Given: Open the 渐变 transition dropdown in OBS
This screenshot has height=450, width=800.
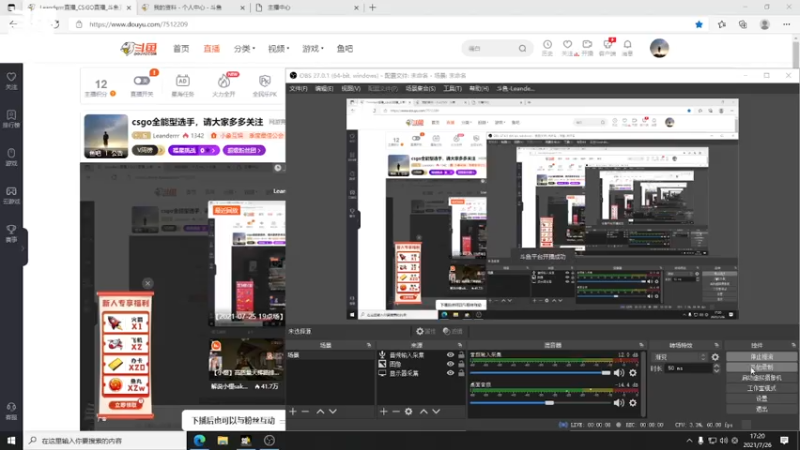Looking at the screenshot, I should pyautogui.click(x=681, y=357).
